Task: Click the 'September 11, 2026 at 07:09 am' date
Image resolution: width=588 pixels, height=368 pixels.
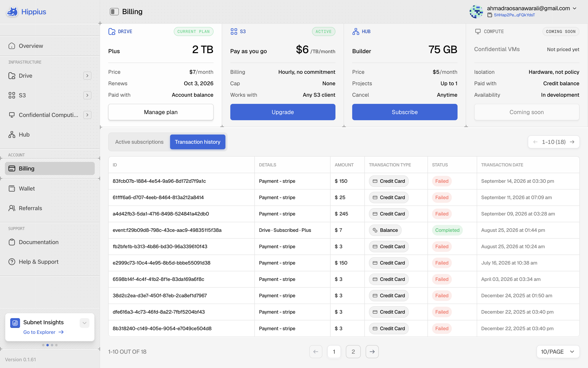Action: (516, 197)
